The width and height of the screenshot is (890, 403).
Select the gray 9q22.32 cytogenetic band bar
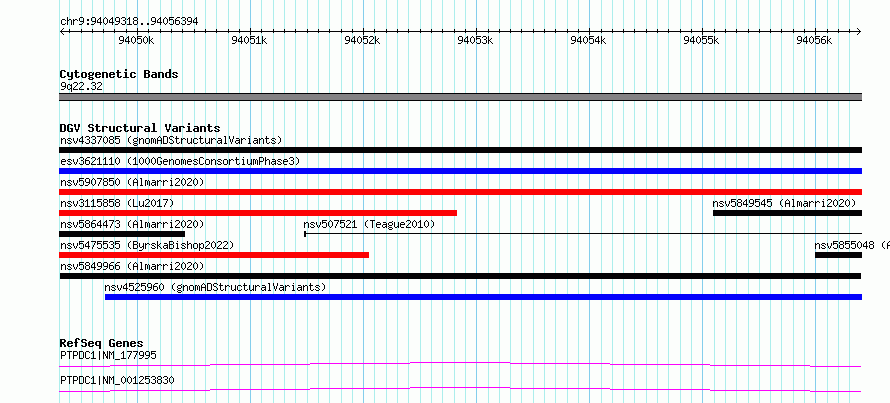click(461, 97)
